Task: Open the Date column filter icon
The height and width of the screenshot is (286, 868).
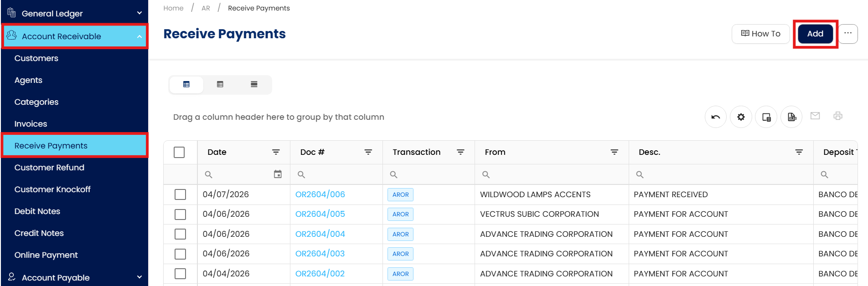Action: (276, 152)
